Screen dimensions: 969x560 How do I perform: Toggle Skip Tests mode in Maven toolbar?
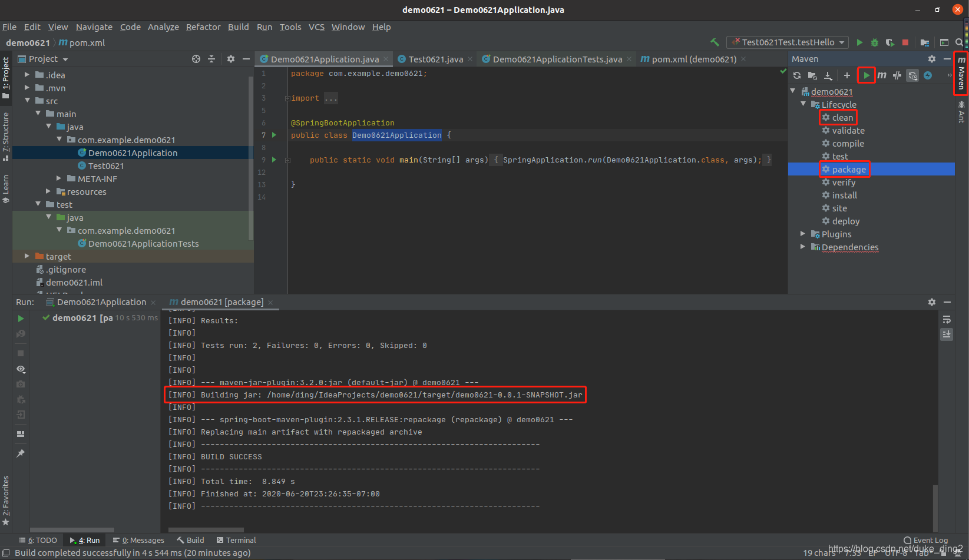912,75
